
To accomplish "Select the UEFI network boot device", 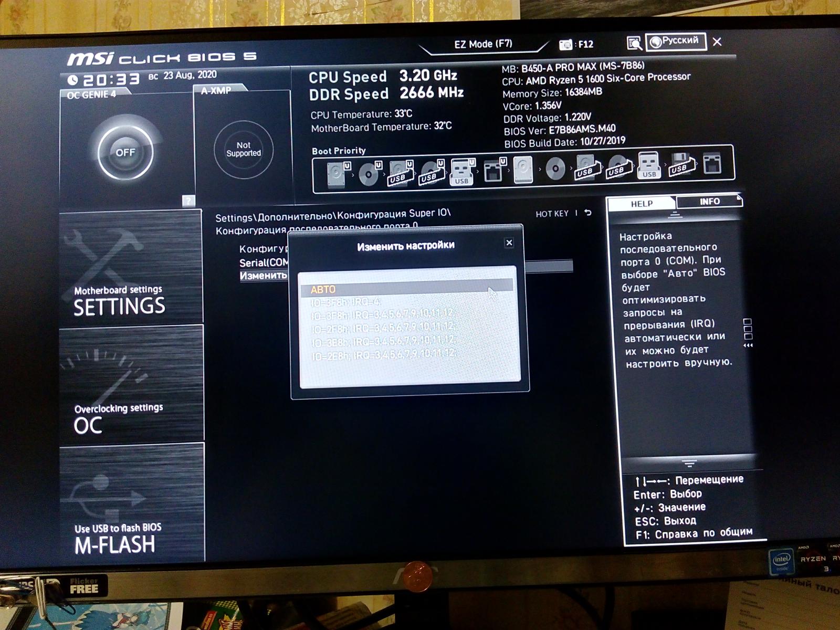I will [x=493, y=170].
